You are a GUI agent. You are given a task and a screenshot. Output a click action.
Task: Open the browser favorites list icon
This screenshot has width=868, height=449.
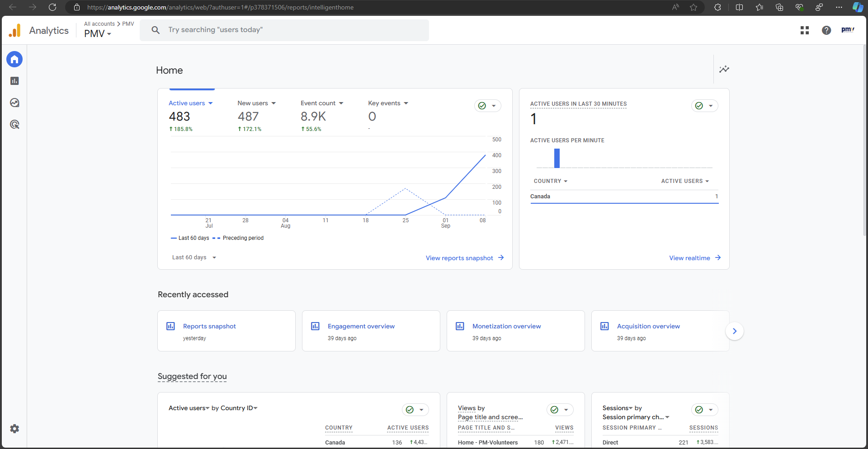click(x=759, y=7)
